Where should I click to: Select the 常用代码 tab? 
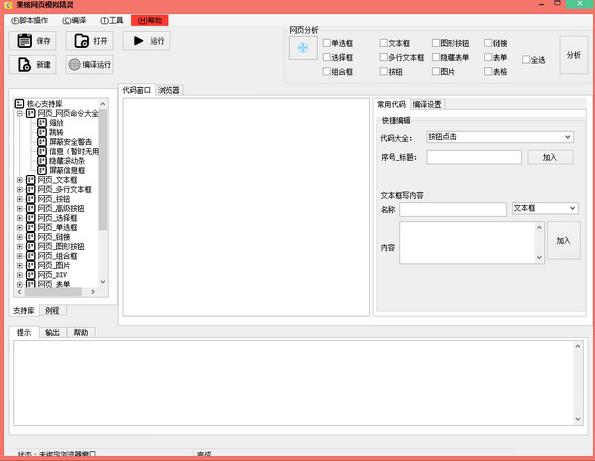(x=392, y=104)
